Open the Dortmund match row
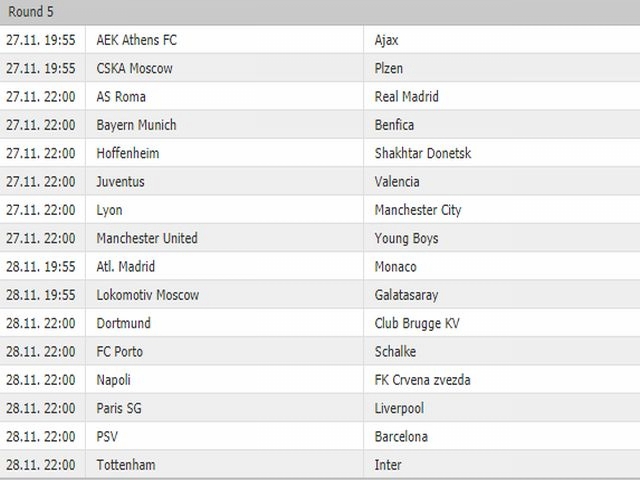Screen dimensions: 640x480 [320, 323]
